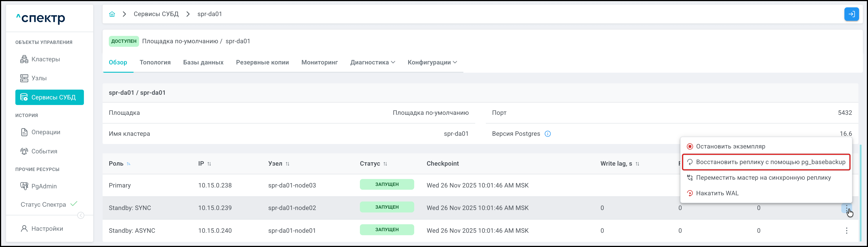
Task: Open Postgres version info icon
Action: click(x=548, y=134)
